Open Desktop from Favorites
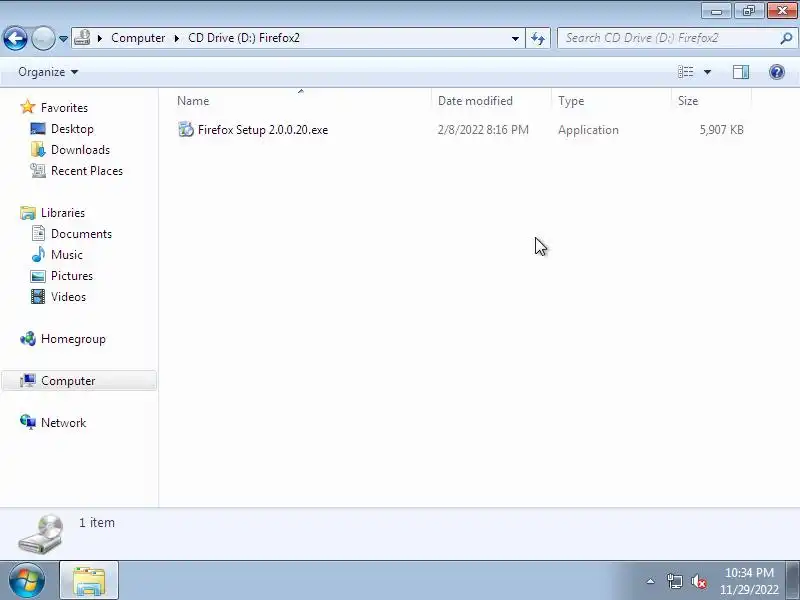 click(72, 129)
